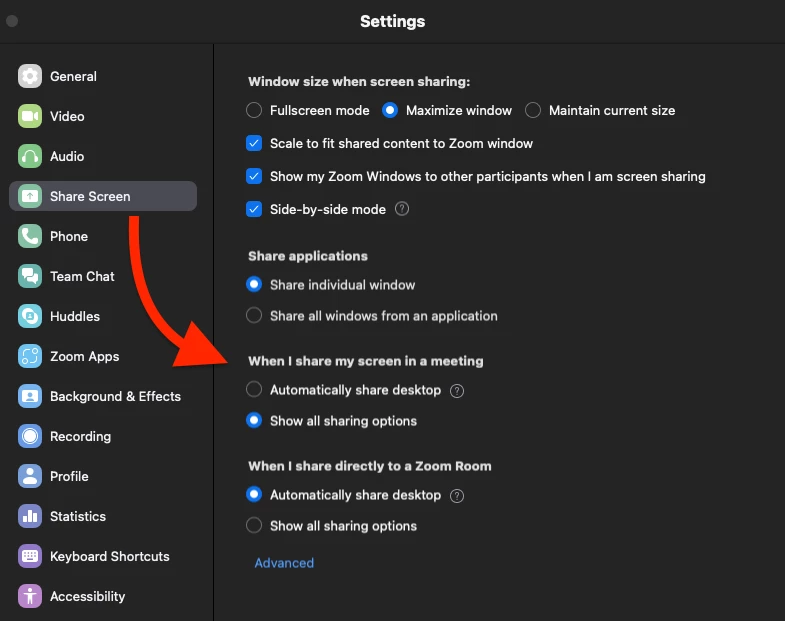Image resolution: width=785 pixels, height=621 pixels.
Task: Select Share individual window radio
Action: (254, 284)
